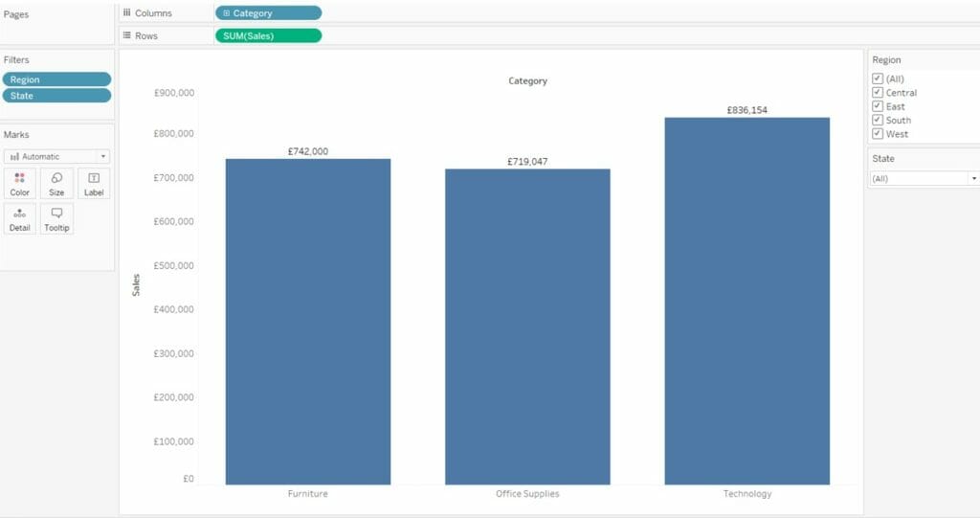Uncheck the East region checkbox
Screen dimensions: 980x518
point(878,106)
